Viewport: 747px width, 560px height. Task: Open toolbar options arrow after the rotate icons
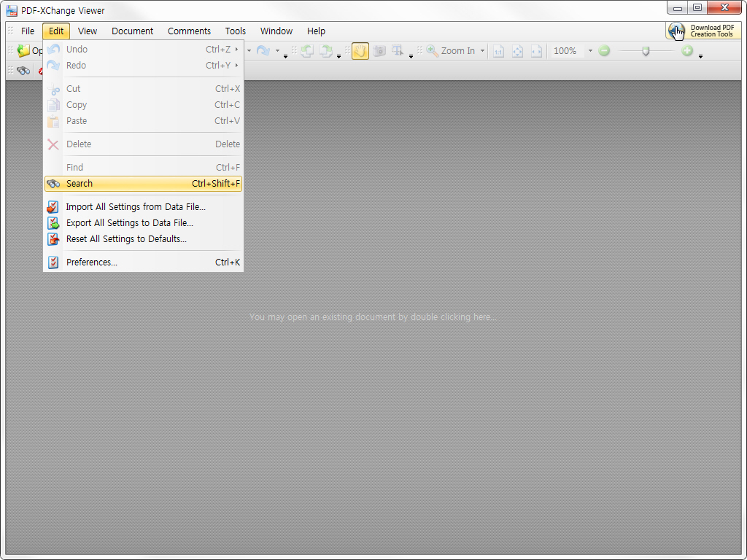point(338,56)
